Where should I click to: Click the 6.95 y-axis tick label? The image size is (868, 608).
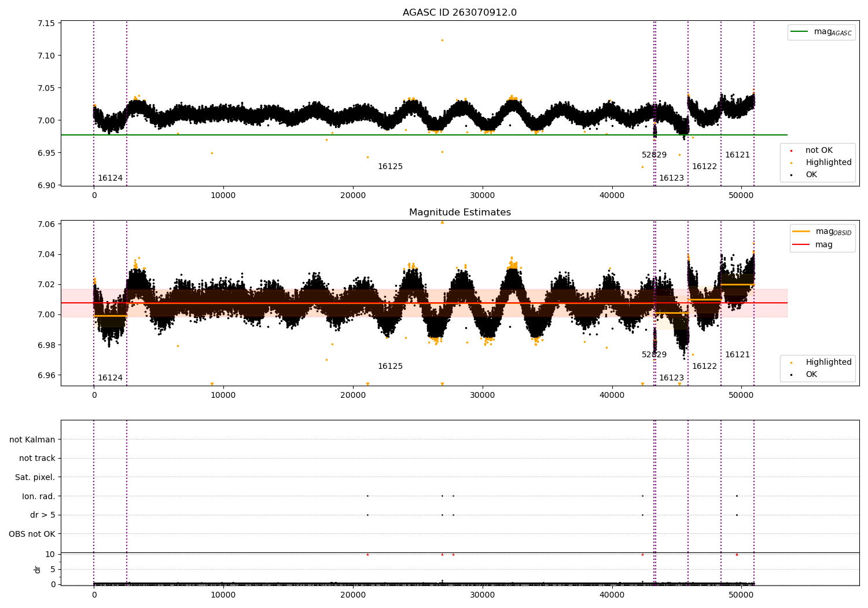46,153
